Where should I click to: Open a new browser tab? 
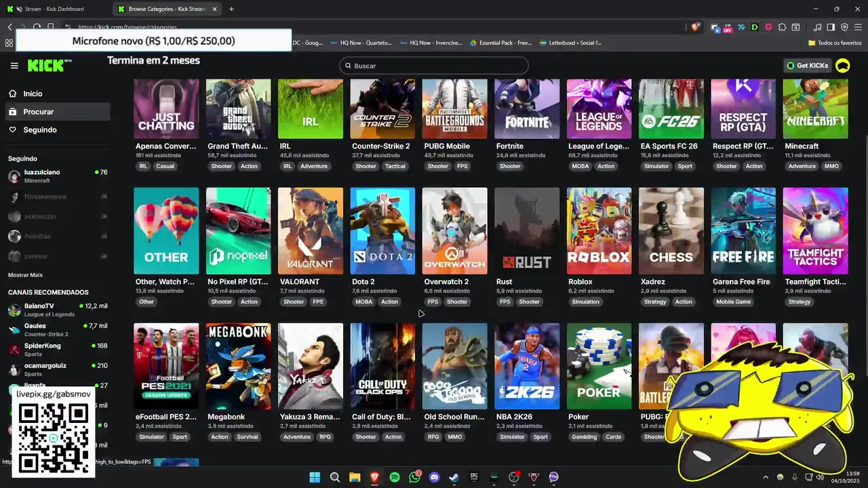[231, 9]
